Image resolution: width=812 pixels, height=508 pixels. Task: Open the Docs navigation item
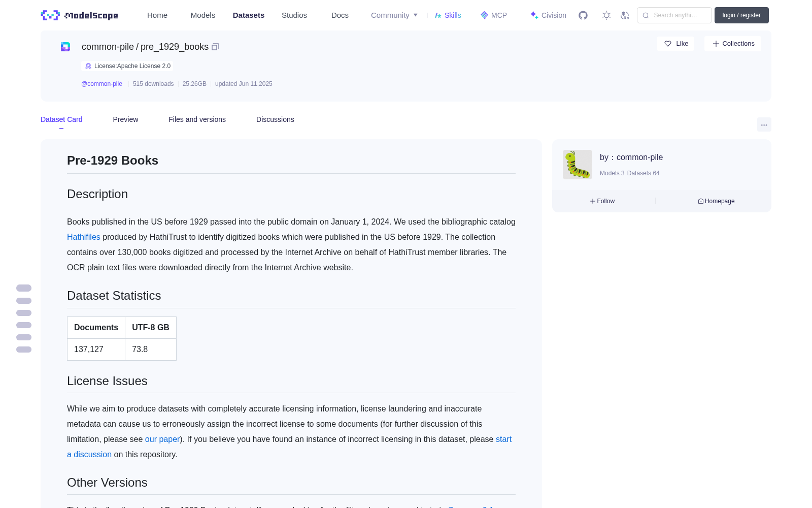(340, 15)
